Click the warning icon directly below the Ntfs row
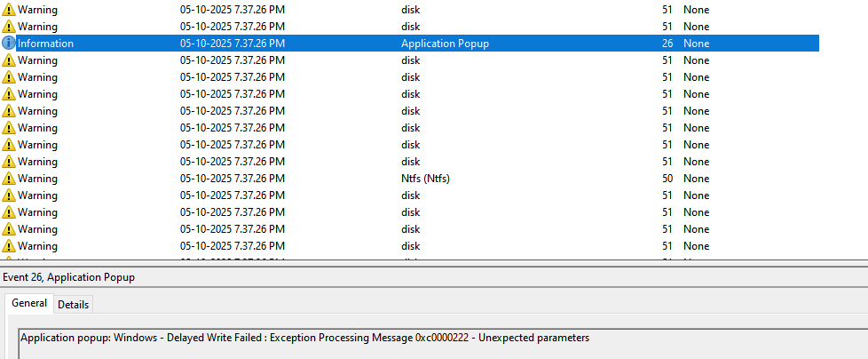The width and height of the screenshot is (868, 359). coord(9,195)
